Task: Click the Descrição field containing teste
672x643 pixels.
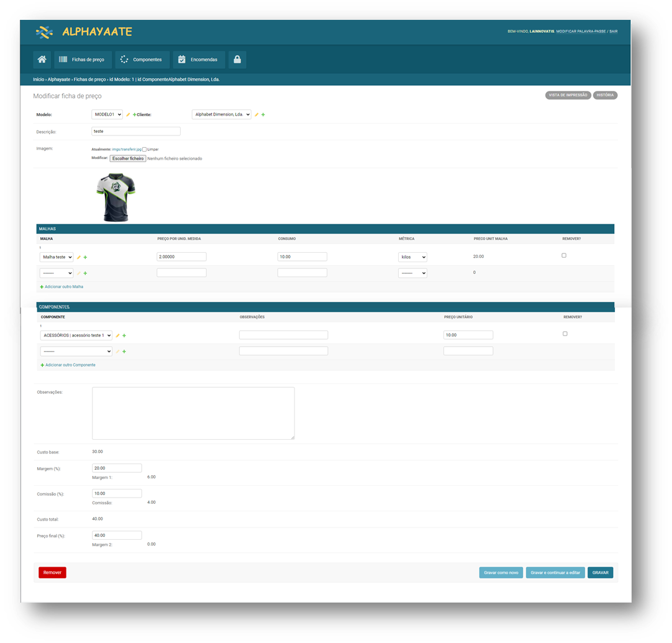Action: click(136, 132)
